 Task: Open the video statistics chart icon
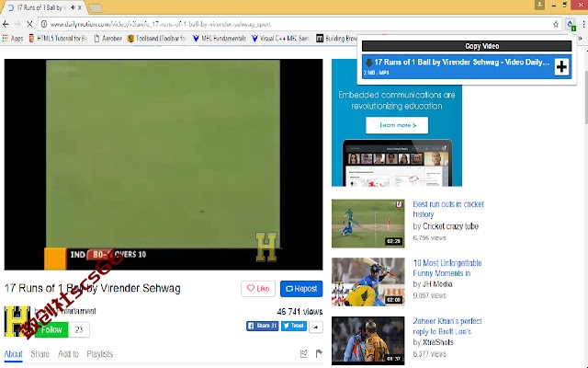[304, 353]
